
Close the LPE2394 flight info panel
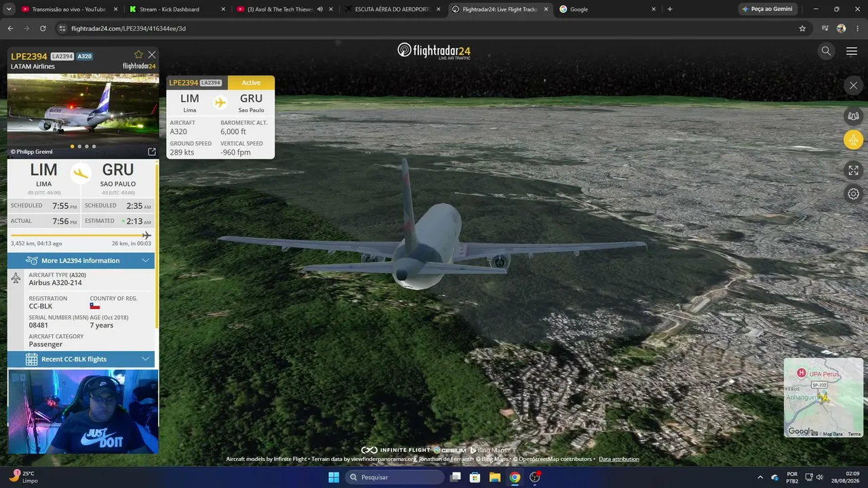[x=152, y=54]
